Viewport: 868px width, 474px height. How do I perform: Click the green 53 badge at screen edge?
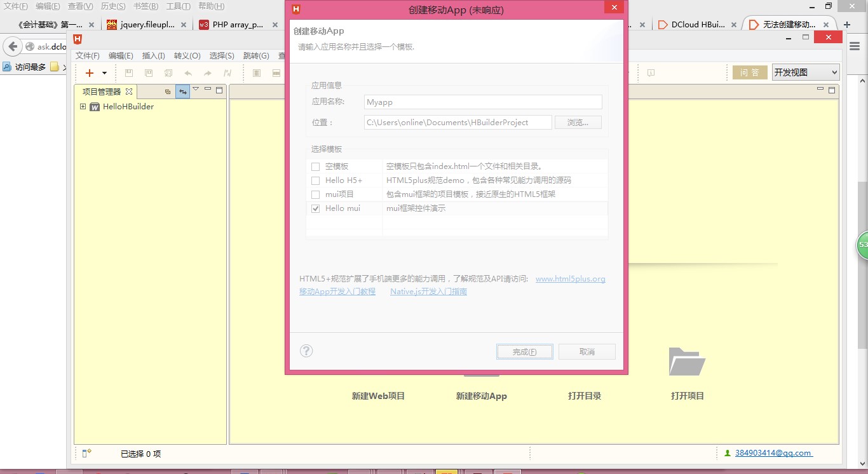pyautogui.click(x=862, y=245)
